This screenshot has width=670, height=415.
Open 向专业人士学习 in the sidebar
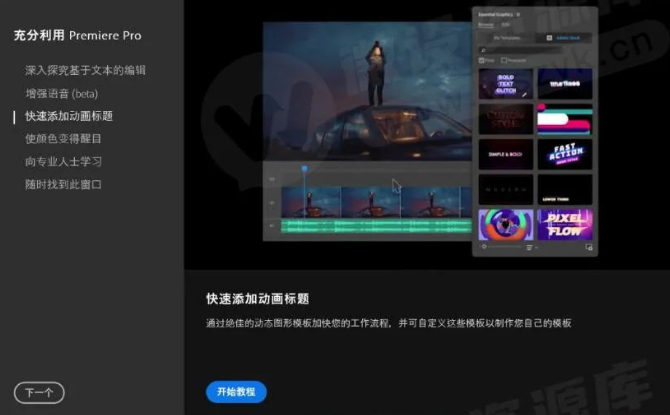coord(63,162)
